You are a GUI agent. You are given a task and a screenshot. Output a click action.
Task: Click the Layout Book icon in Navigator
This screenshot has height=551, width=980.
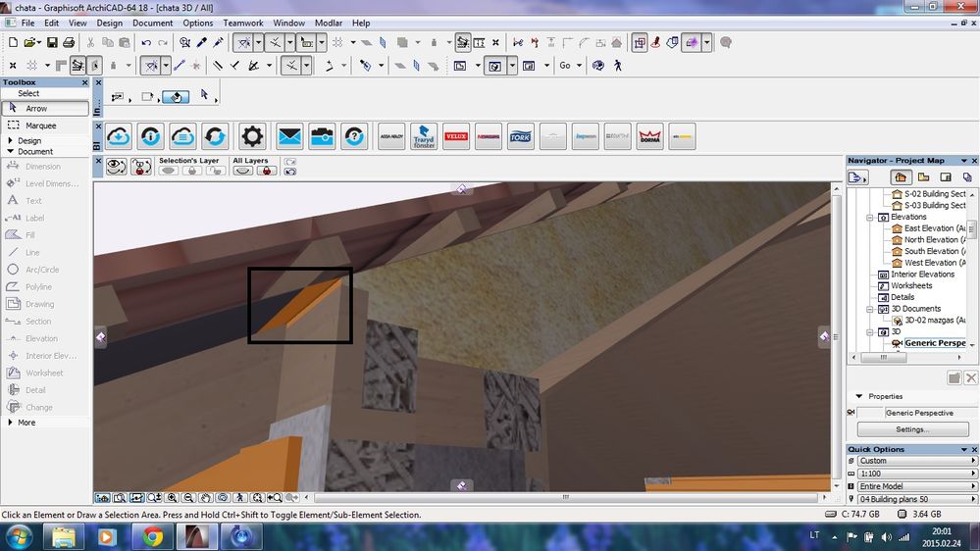point(946,177)
